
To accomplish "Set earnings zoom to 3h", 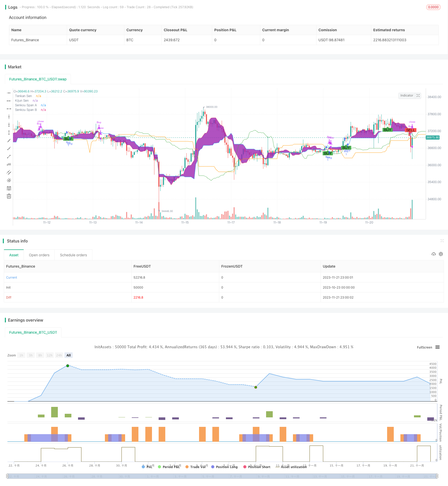I will coord(31,355).
